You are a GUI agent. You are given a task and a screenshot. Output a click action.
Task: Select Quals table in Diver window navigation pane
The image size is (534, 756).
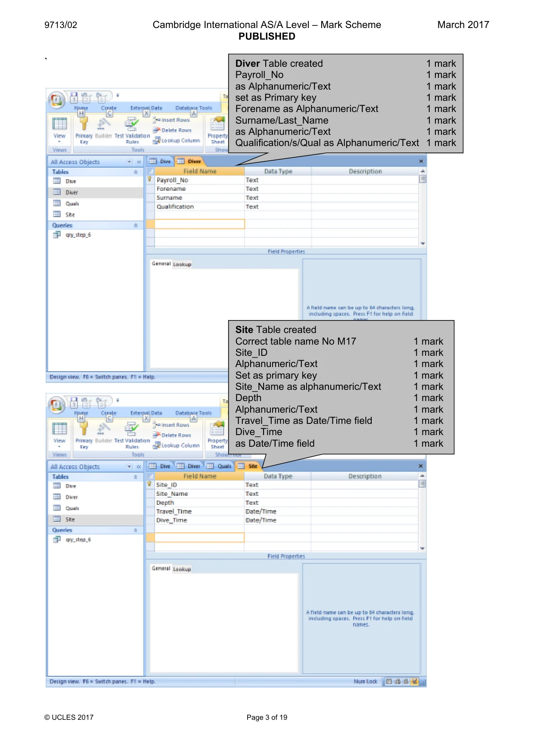coord(96,203)
